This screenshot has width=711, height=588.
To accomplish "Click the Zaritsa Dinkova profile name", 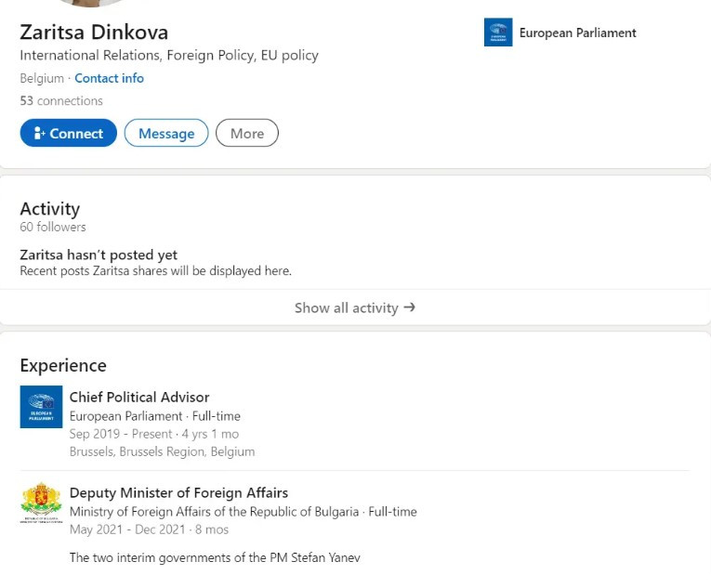I will 94,33.
